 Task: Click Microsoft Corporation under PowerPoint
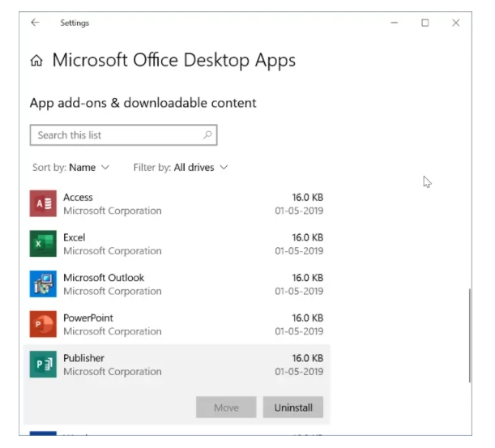(113, 331)
